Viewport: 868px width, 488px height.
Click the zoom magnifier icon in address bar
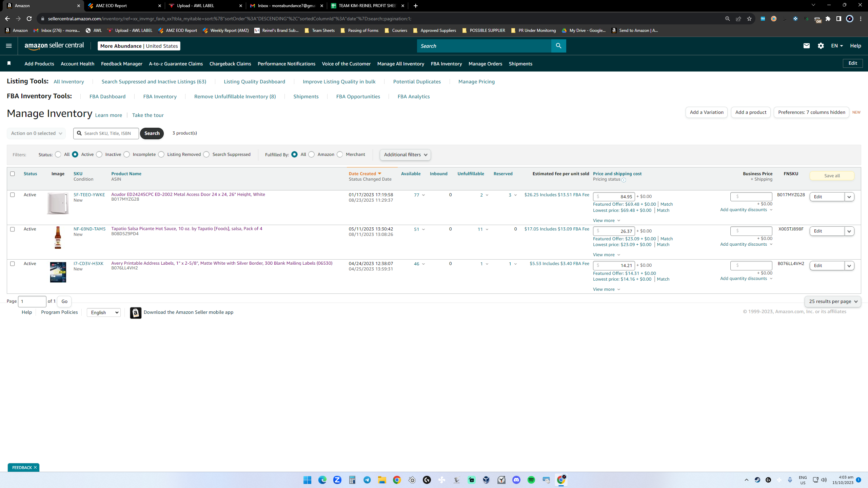[727, 19]
